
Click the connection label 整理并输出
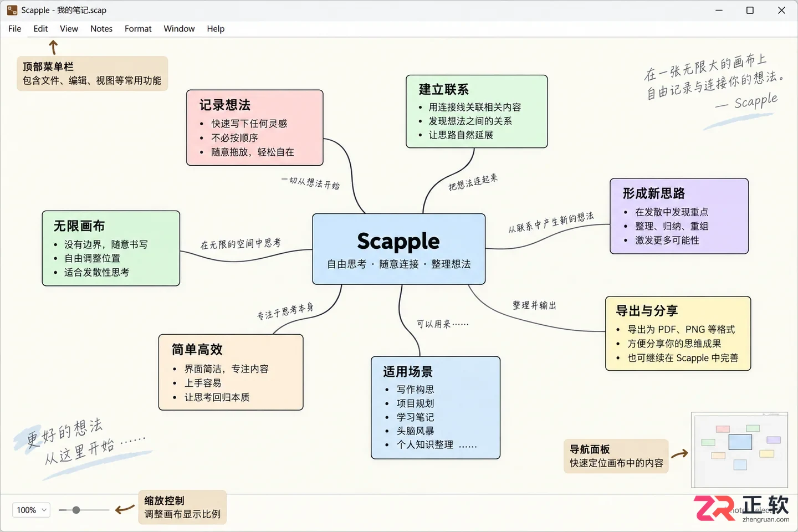tap(534, 305)
